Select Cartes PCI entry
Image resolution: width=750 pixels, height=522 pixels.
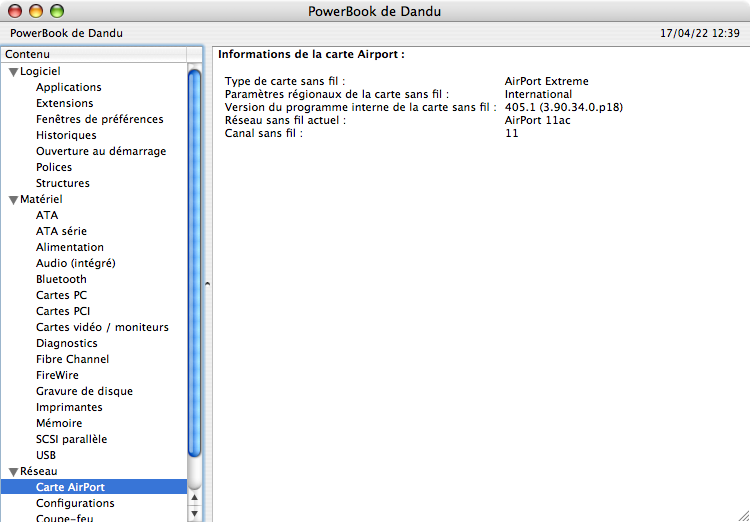coord(63,311)
